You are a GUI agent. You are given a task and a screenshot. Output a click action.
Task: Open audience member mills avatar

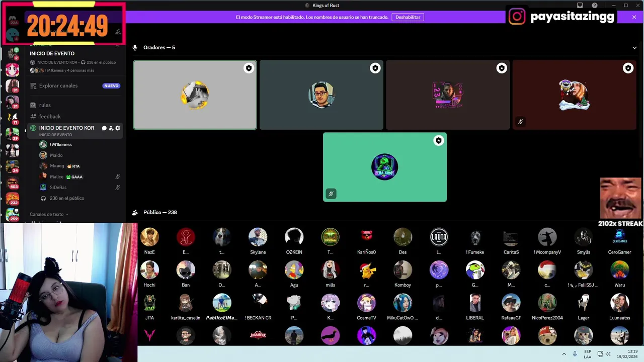click(330, 270)
